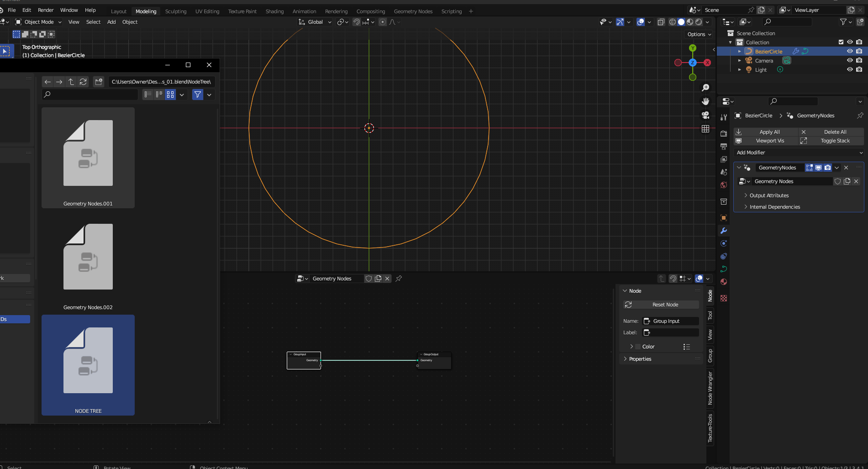Create new directory in file browser
868x469 pixels.
99,82
